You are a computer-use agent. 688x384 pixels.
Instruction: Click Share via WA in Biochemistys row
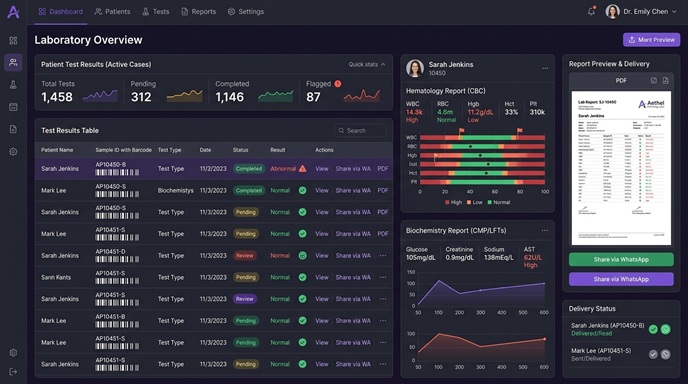(x=353, y=190)
